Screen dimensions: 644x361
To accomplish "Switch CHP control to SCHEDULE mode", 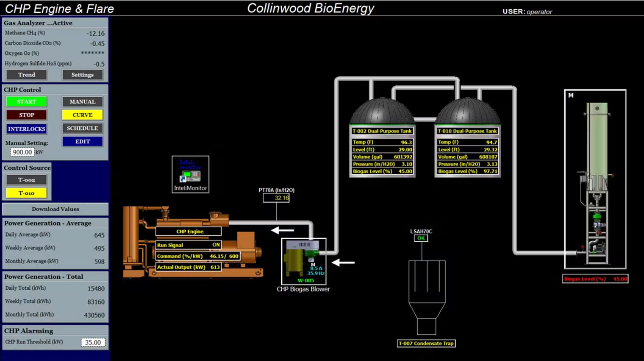I will [82, 128].
